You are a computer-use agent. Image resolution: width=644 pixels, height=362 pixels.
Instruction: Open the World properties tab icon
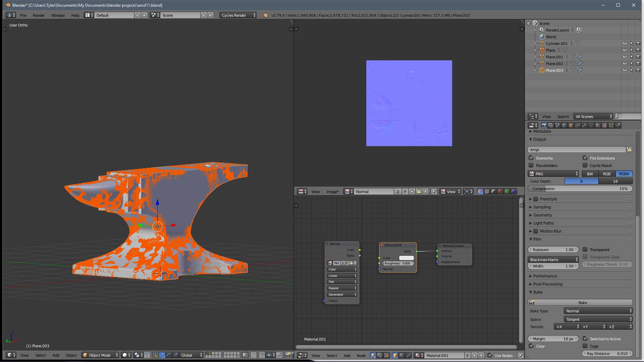564,125
